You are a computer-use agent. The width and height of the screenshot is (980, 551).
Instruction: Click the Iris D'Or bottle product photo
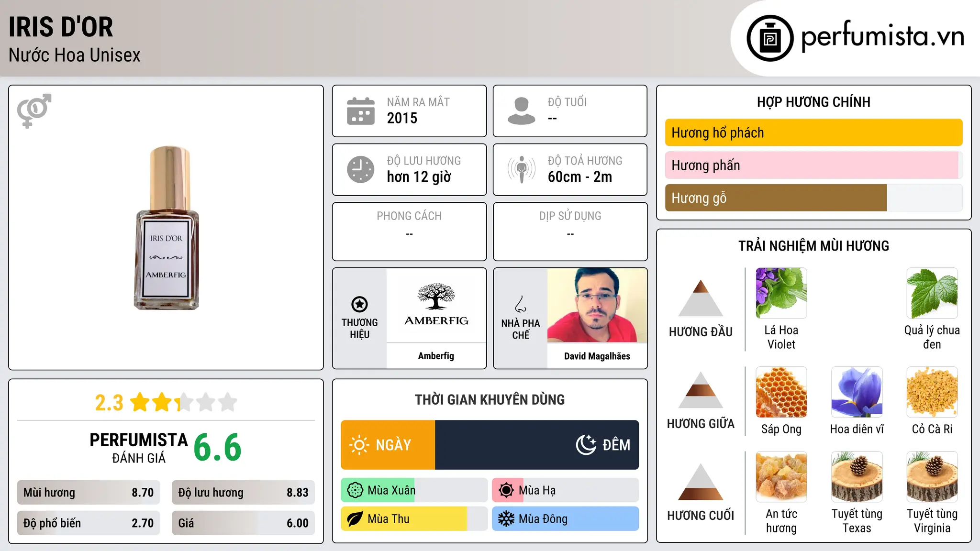(166, 228)
